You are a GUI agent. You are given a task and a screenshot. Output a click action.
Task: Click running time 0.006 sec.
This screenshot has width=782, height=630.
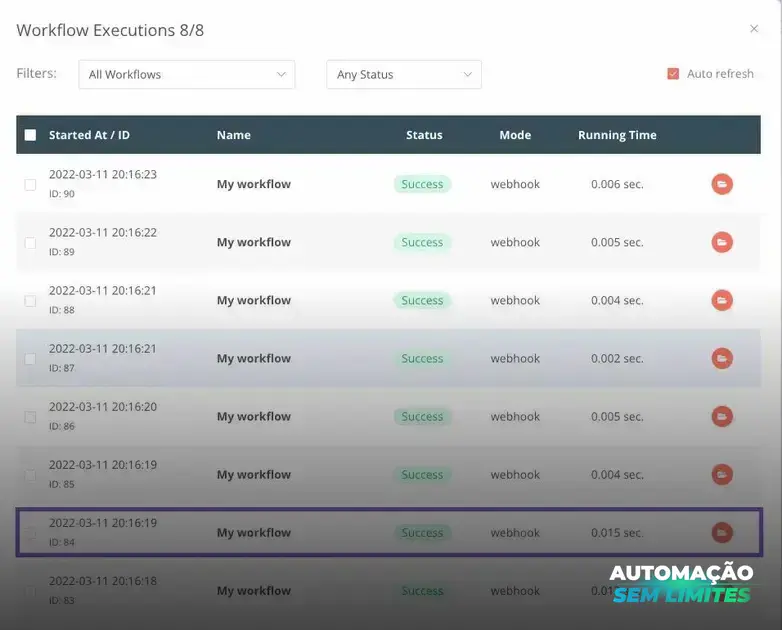[617, 184]
